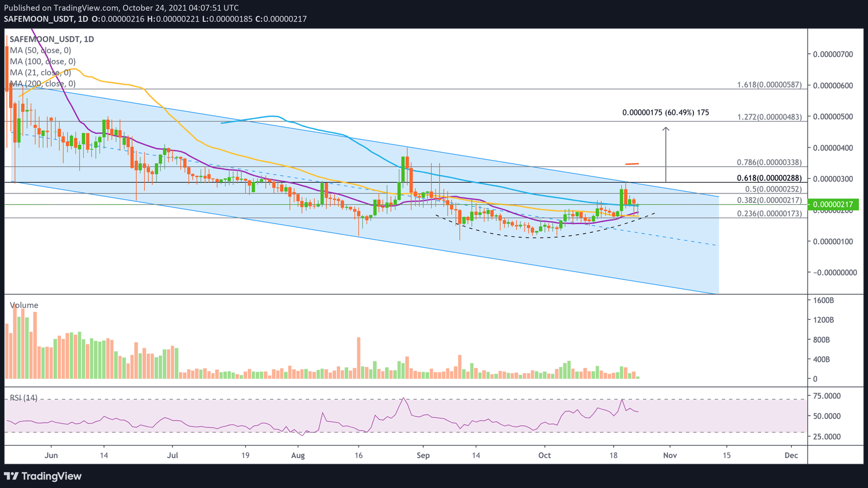Click the 0.5(0.00000252) Fibonacci label
The width and height of the screenshot is (868, 488).
772,189
